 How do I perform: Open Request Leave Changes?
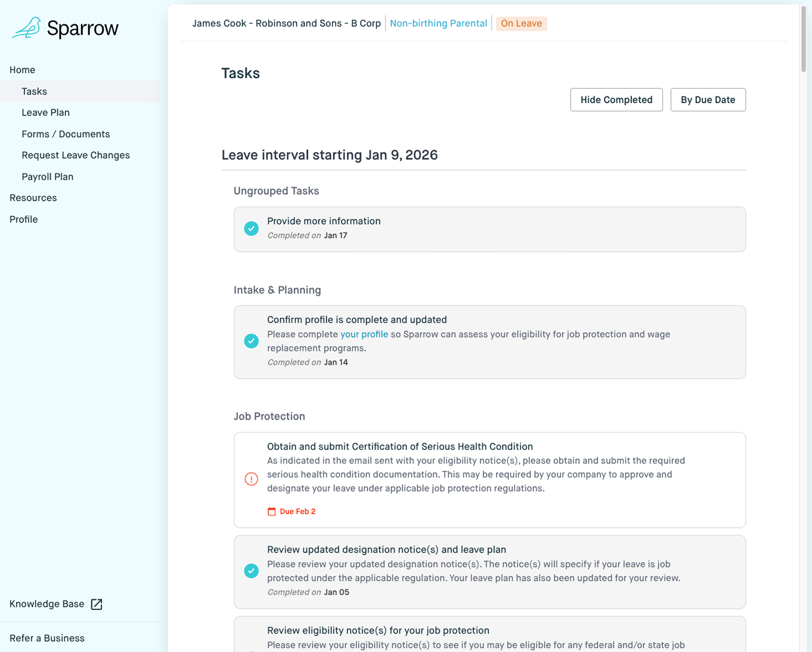coord(75,155)
